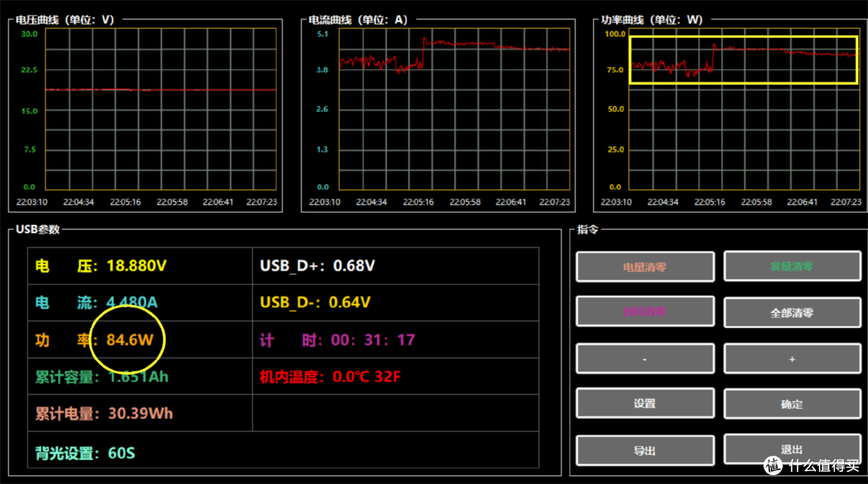This screenshot has height=484, width=868.
Task: Click the current curve chart plot
Action: (x=454, y=109)
